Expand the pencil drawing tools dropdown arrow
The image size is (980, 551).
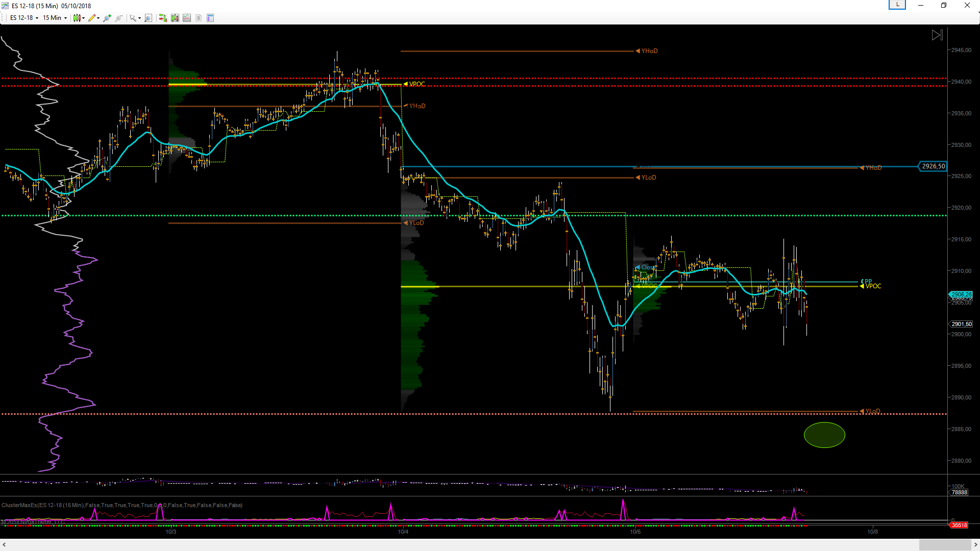click(98, 18)
